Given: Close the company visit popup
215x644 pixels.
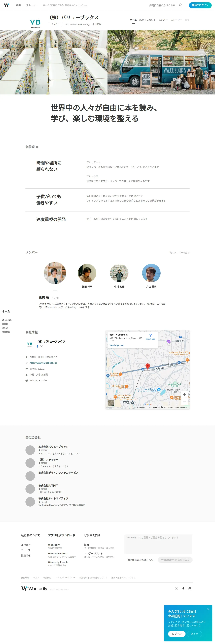Looking at the screenshot, I should pos(208,609).
